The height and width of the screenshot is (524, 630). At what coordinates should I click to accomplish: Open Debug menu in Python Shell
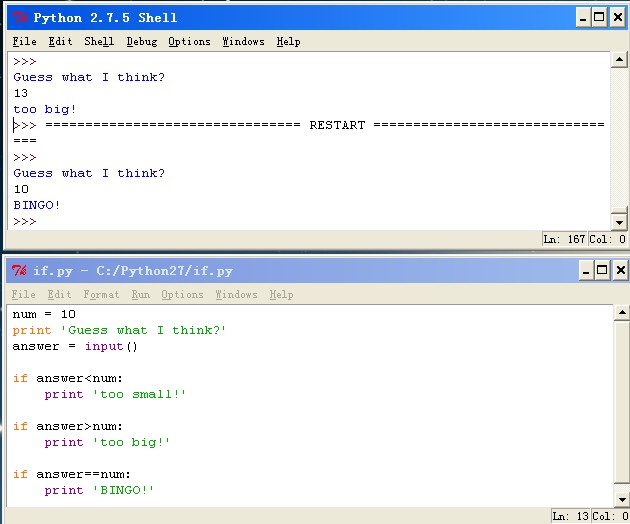pos(142,41)
